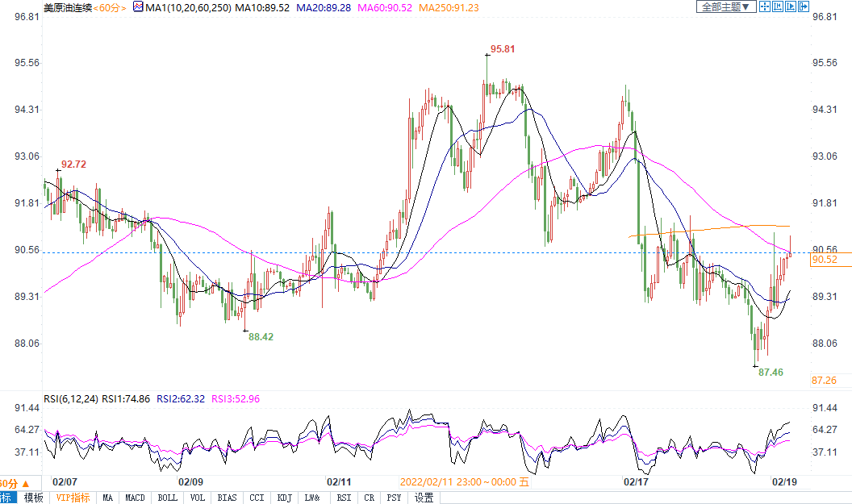Image resolution: width=852 pixels, height=504 pixels.
Task: Click the crosshair cursor icon at top right
Action: coord(764,6)
